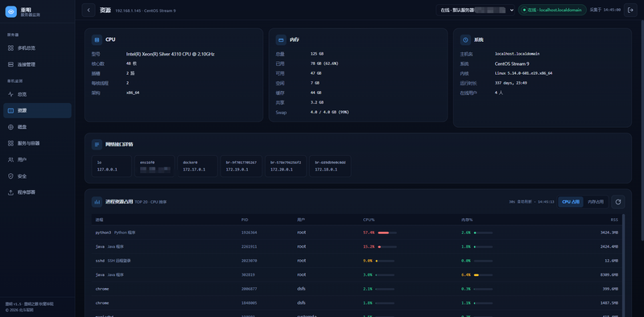This screenshot has width=644, height=317.
Task: Refresh the process list with the reload icon
Action: [x=618, y=202]
